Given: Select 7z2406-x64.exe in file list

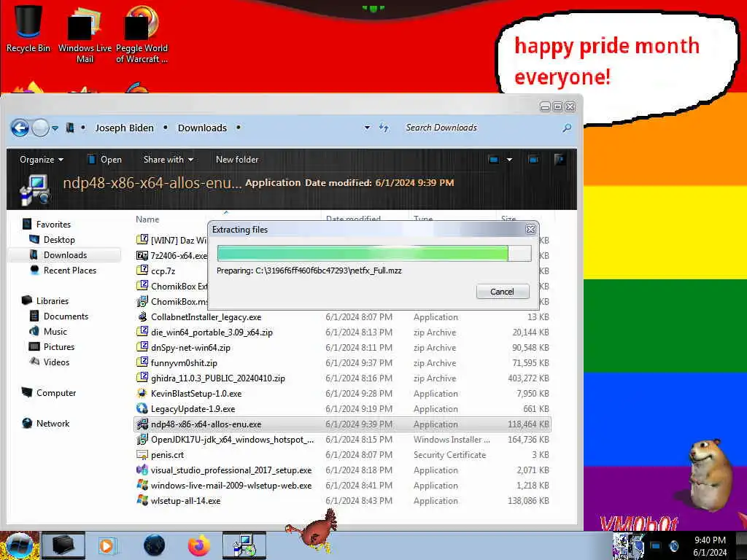Looking at the screenshot, I should (x=172, y=256).
